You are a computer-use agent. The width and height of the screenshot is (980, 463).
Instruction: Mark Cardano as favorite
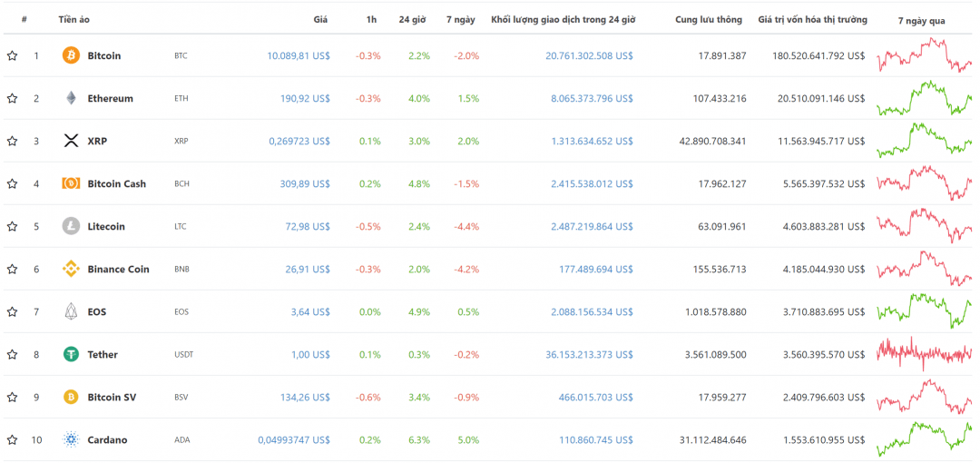[12, 439]
